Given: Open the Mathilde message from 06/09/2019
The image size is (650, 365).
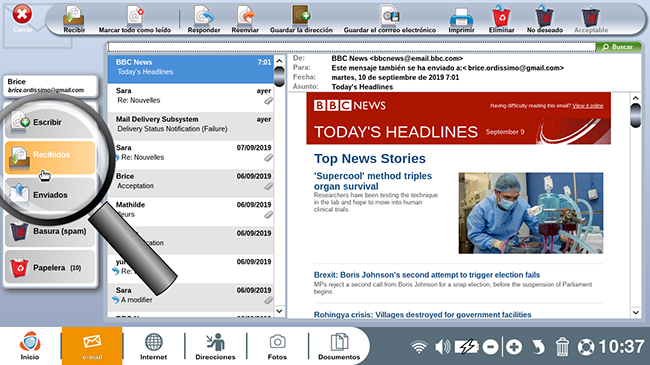Looking at the screenshot, I should point(190,212).
